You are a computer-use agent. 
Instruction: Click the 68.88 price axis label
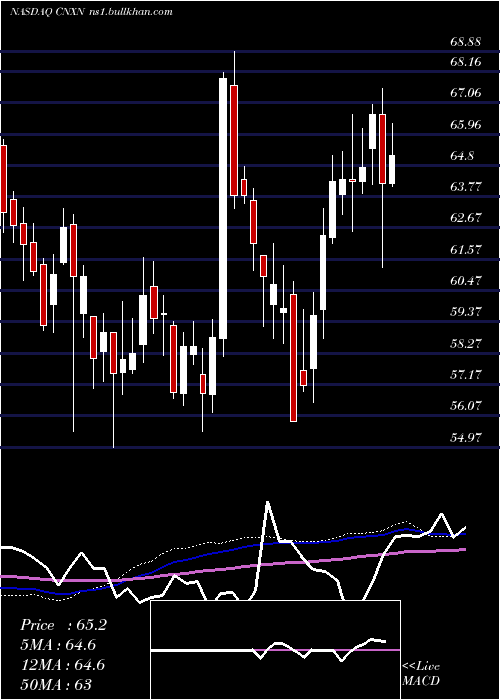point(466,42)
